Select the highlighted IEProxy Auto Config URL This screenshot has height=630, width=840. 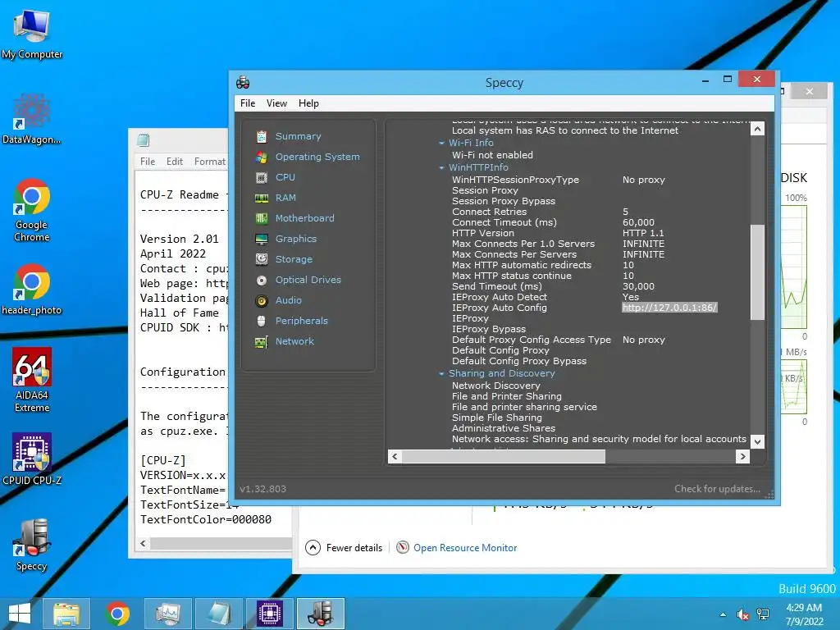(x=669, y=308)
